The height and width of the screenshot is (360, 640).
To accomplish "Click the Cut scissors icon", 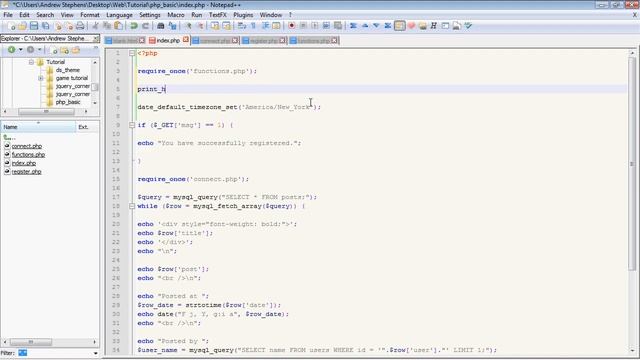I will (95, 26).
